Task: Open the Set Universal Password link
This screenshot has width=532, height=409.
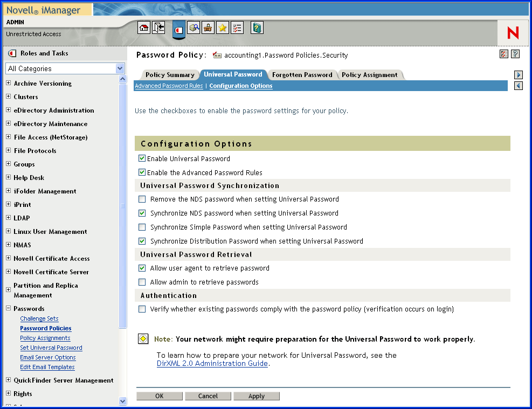Action: pos(51,348)
